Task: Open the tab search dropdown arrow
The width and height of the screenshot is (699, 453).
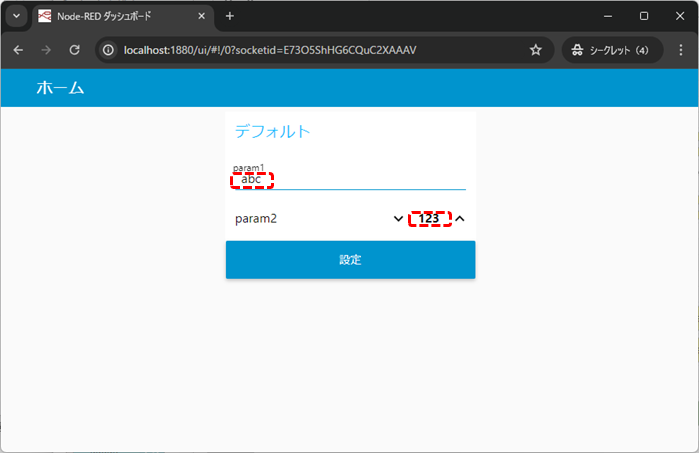Action: pyautogui.click(x=16, y=16)
